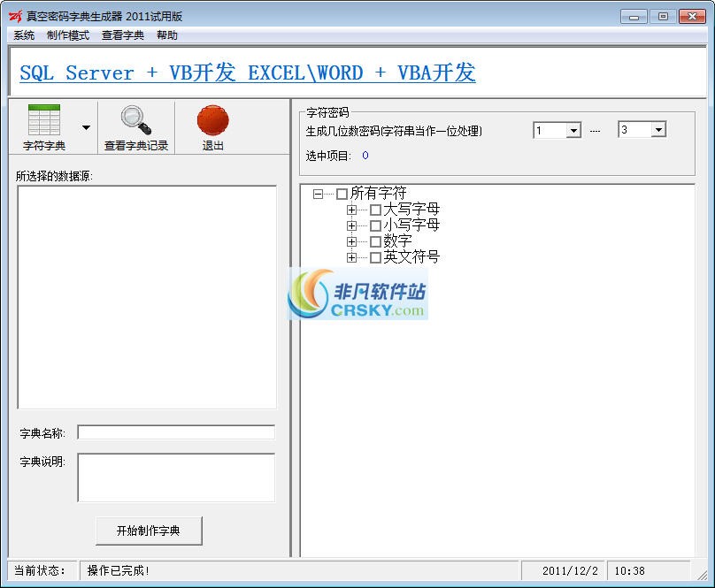Select the 大写字母 tree label
715x588 pixels.
[x=411, y=210]
